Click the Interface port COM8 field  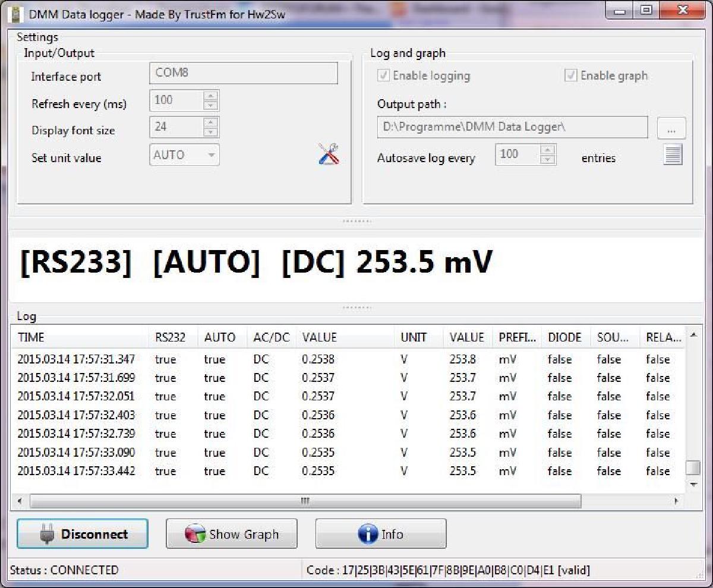tap(243, 73)
